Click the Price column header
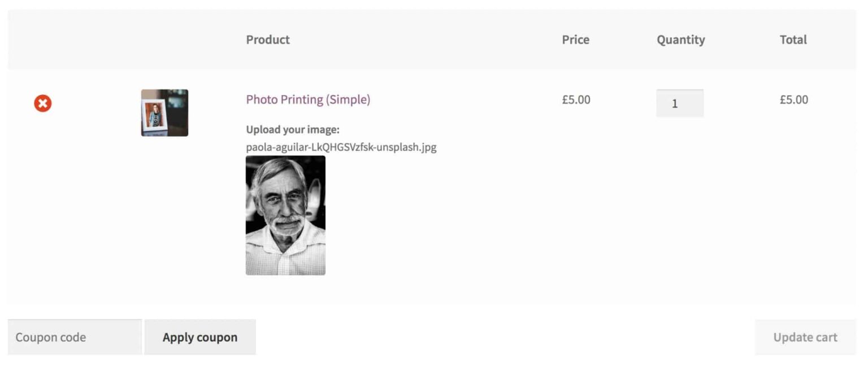Screen dimensions: 868x367 pos(575,40)
